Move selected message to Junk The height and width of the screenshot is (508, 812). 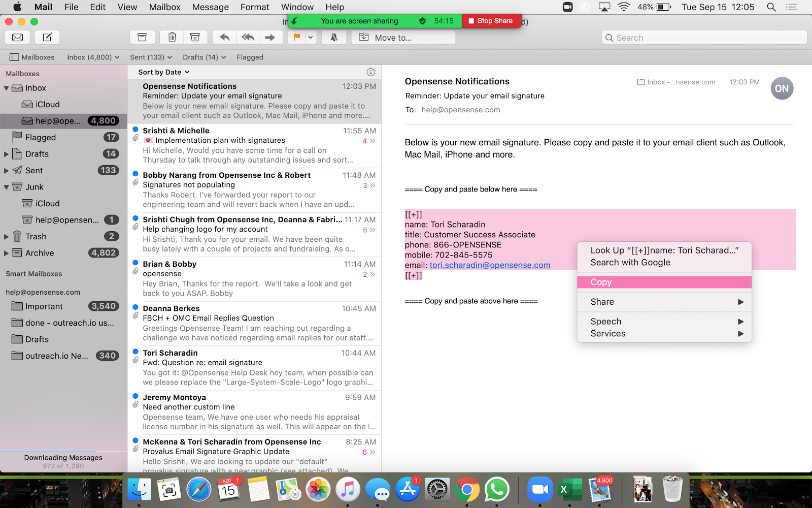point(195,38)
